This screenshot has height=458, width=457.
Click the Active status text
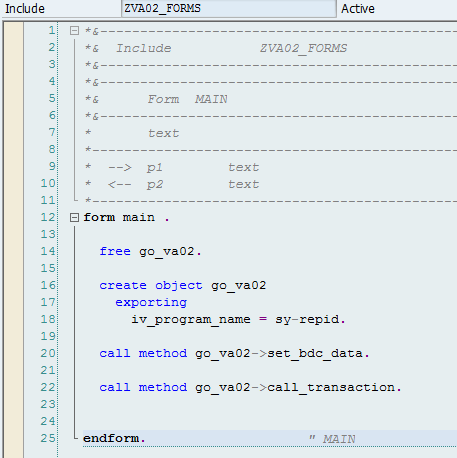(358, 9)
